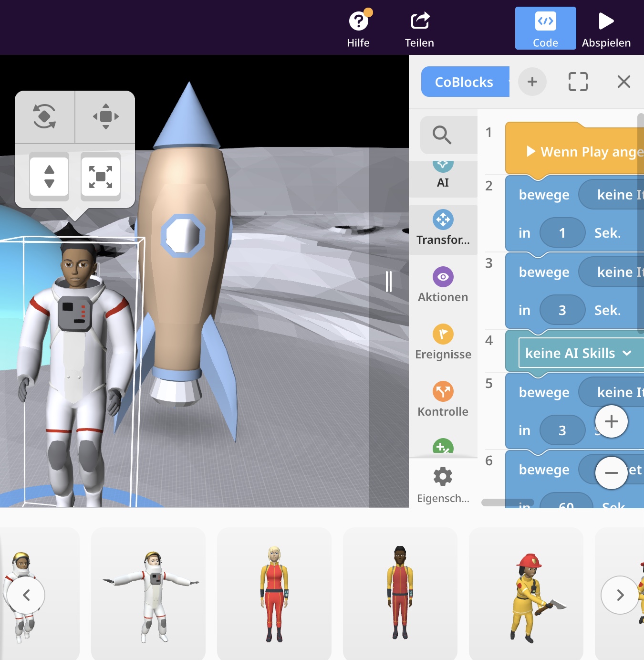Search code blocks with magnifier icon
The image size is (644, 660).
click(442, 135)
